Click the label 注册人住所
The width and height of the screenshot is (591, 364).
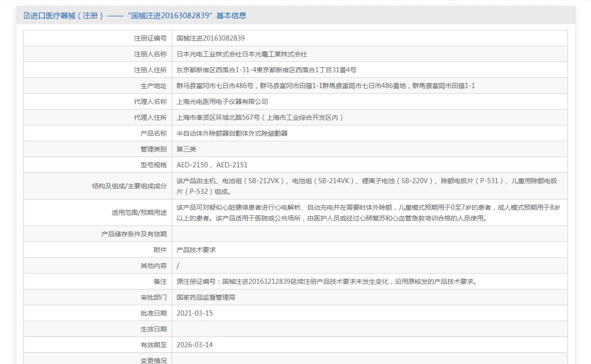pos(150,70)
